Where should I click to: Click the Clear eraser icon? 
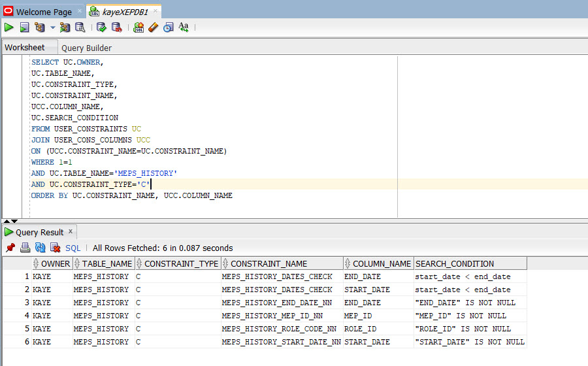point(154,27)
